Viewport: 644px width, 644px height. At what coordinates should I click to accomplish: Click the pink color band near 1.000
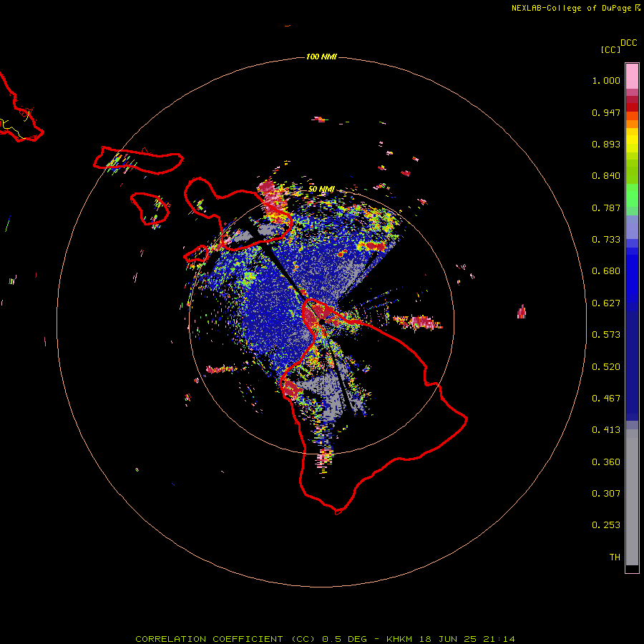(632, 77)
